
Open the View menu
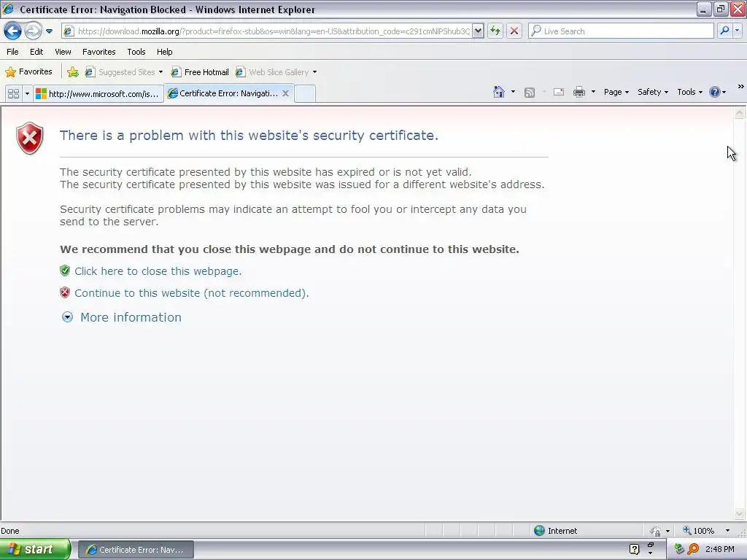pos(63,52)
